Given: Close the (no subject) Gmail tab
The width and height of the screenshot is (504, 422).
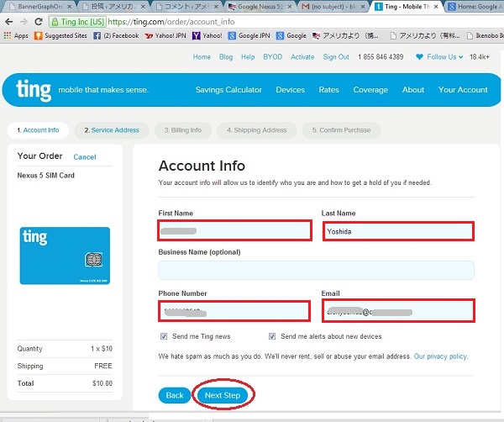Looking at the screenshot, I should click(363, 7).
